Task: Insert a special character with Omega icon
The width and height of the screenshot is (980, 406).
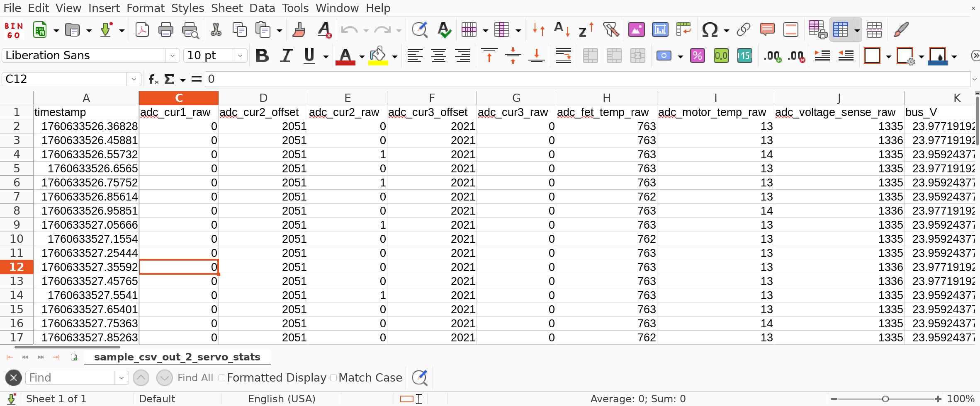Action: (710, 30)
